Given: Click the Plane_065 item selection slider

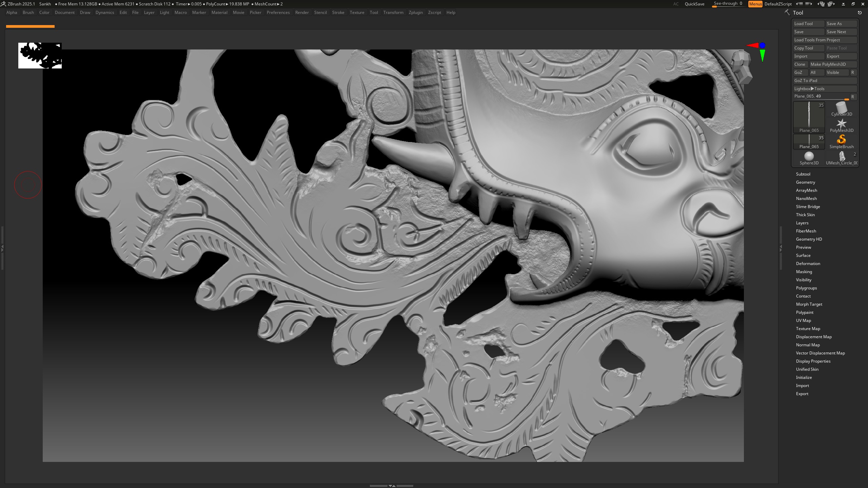Looking at the screenshot, I should (821, 97).
